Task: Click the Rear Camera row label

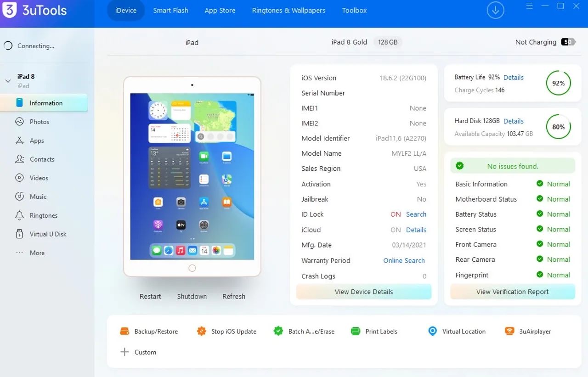Action: coord(475,259)
